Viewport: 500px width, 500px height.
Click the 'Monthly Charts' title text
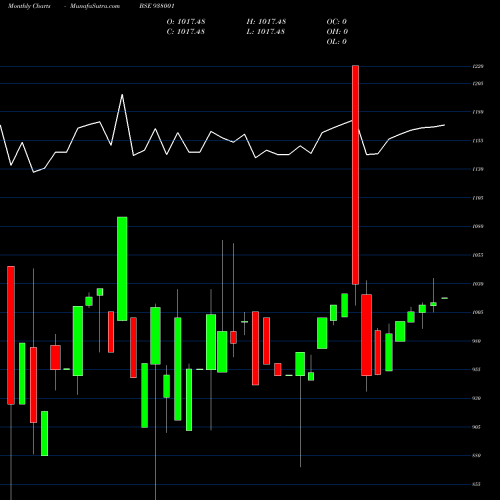coord(29,6)
